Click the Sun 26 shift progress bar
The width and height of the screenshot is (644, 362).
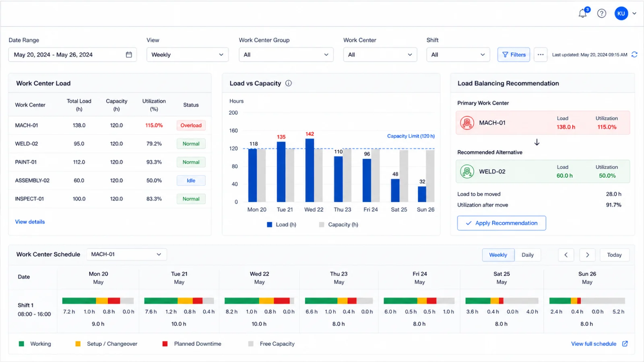point(587,301)
